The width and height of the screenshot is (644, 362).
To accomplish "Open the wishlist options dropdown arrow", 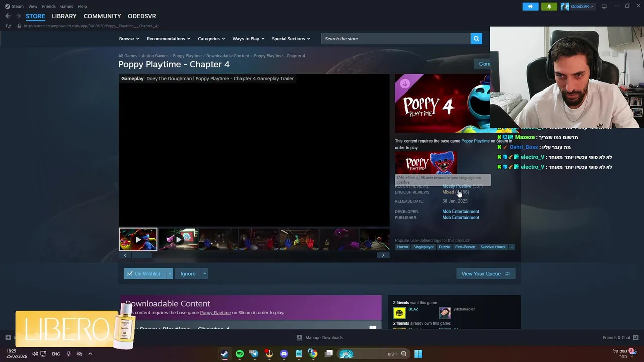I will (x=170, y=274).
